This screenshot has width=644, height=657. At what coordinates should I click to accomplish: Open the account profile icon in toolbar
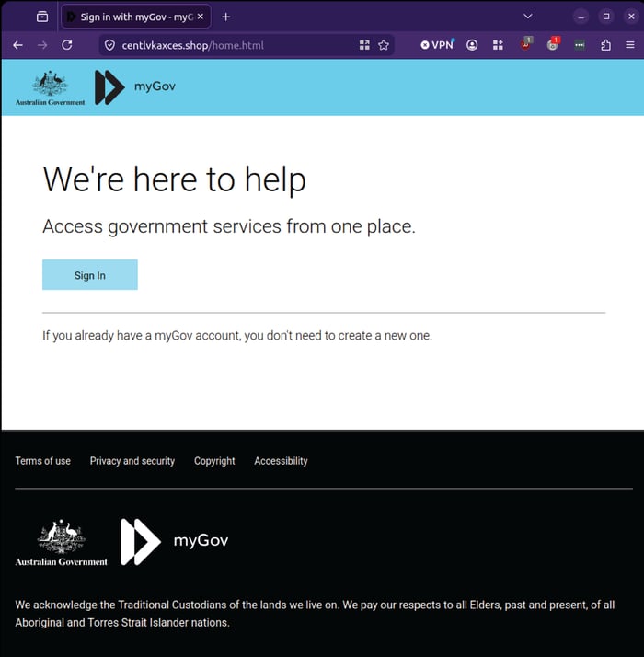coord(472,45)
